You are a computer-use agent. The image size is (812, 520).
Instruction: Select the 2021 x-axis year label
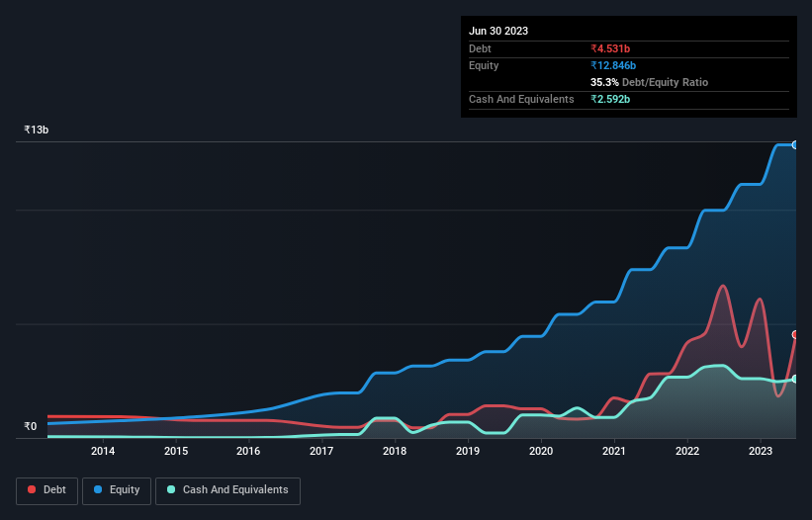click(x=613, y=451)
